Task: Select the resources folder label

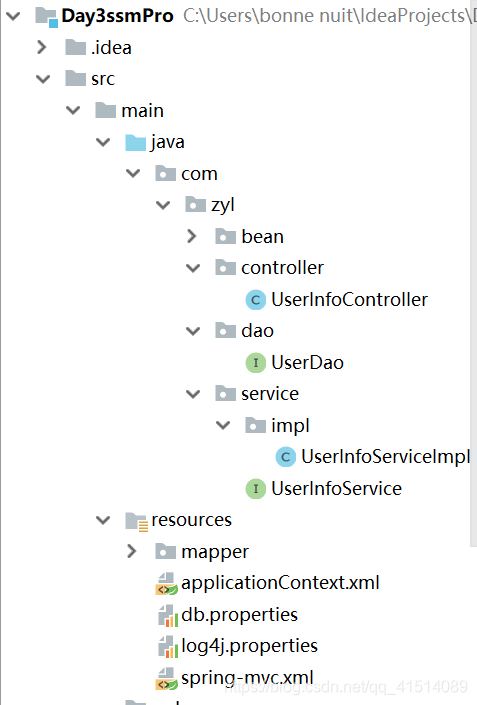Action: click(x=192, y=520)
